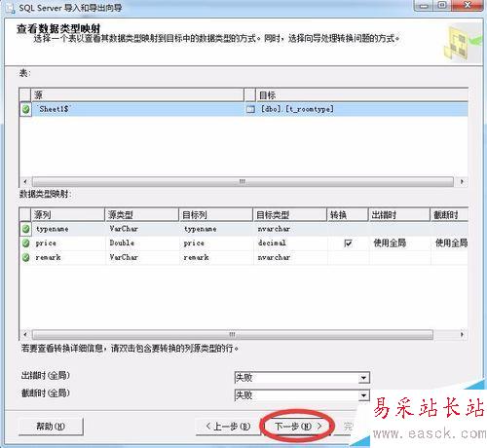This screenshot has height=448, width=487.
Task: Open the 出错时(全局) dropdown
Action: point(363,378)
